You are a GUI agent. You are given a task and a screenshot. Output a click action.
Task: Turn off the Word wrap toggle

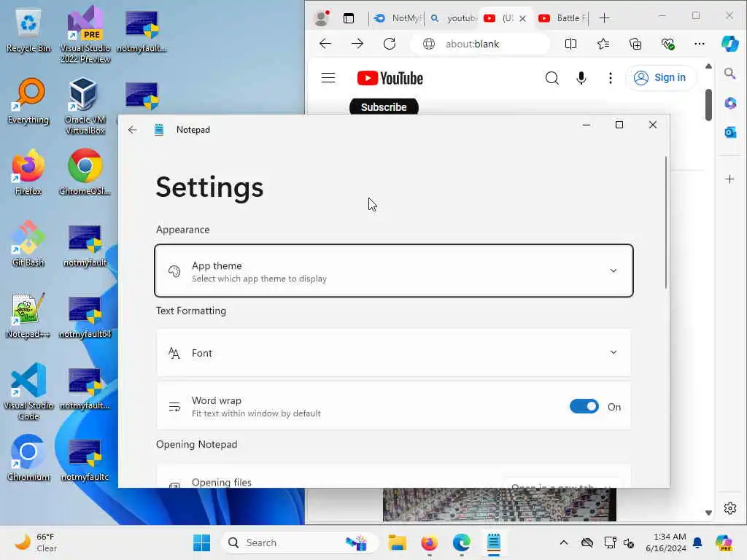[x=584, y=407]
